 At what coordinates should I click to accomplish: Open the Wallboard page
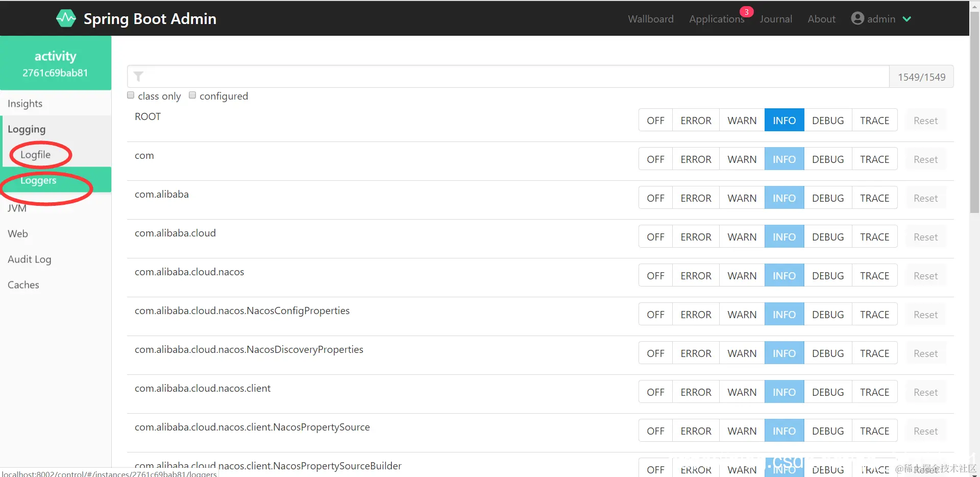(650, 19)
